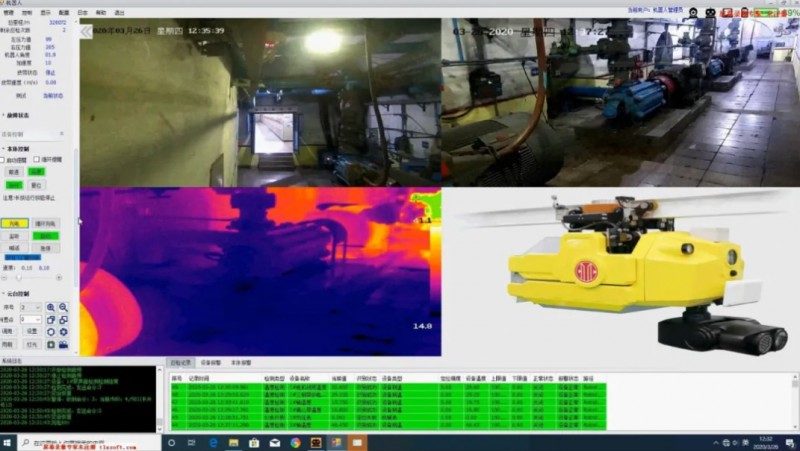Click the blue progress bar under 喊话
Viewport: 800px width, 451px height.
22,258
